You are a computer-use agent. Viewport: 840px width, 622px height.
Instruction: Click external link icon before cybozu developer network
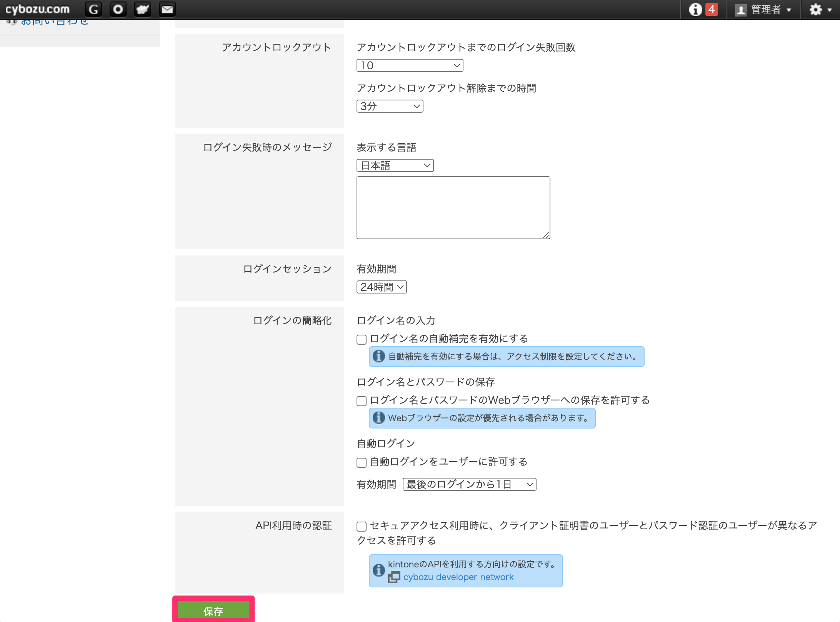tap(394, 577)
